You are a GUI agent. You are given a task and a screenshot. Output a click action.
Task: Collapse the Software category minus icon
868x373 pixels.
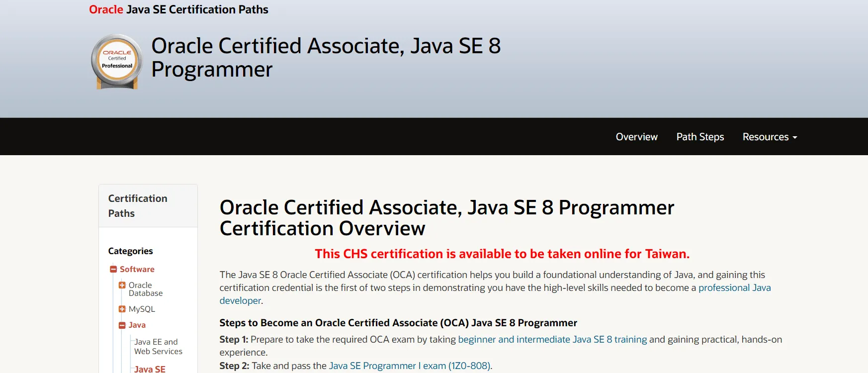113,269
